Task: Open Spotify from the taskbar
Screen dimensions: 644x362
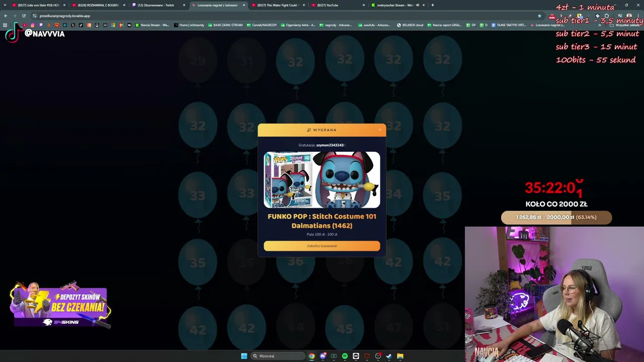Action: (x=345, y=356)
